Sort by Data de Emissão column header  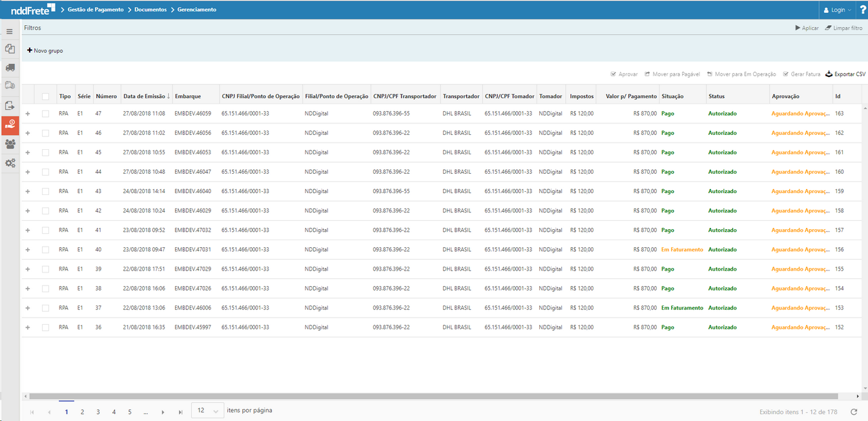(x=144, y=96)
